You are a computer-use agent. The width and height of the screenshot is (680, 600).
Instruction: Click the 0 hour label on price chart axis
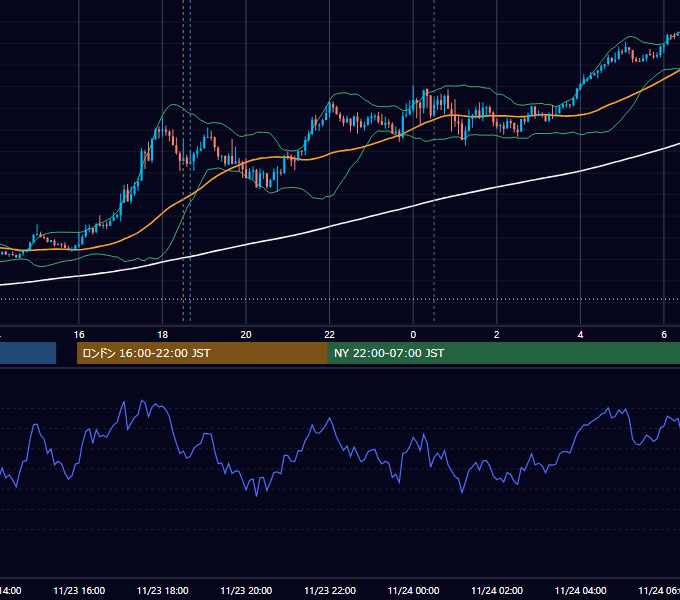pyautogui.click(x=413, y=335)
